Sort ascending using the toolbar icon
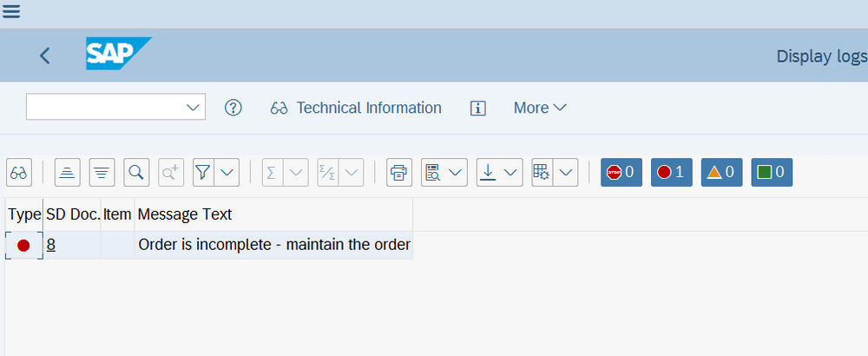868x356 pixels. pyautogui.click(x=68, y=172)
